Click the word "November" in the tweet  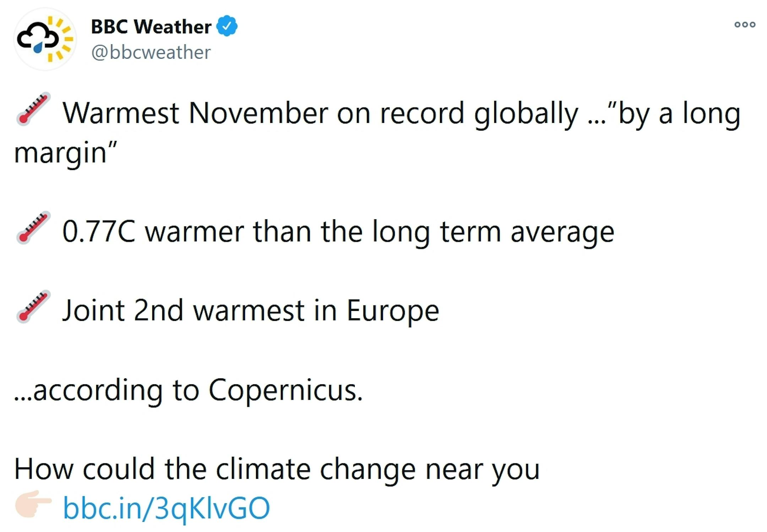(x=258, y=113)
